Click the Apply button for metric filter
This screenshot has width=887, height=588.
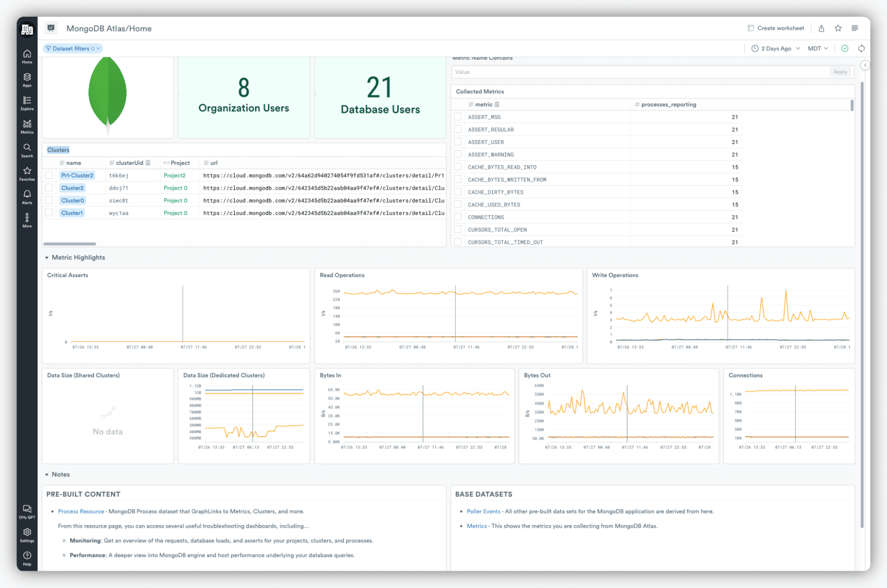(840, 72)
